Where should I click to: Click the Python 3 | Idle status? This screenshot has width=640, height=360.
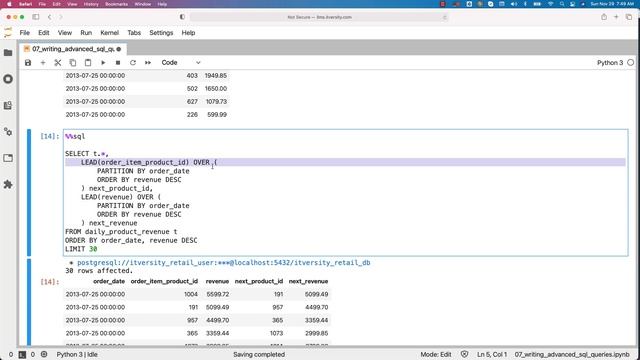click(77, 355)
